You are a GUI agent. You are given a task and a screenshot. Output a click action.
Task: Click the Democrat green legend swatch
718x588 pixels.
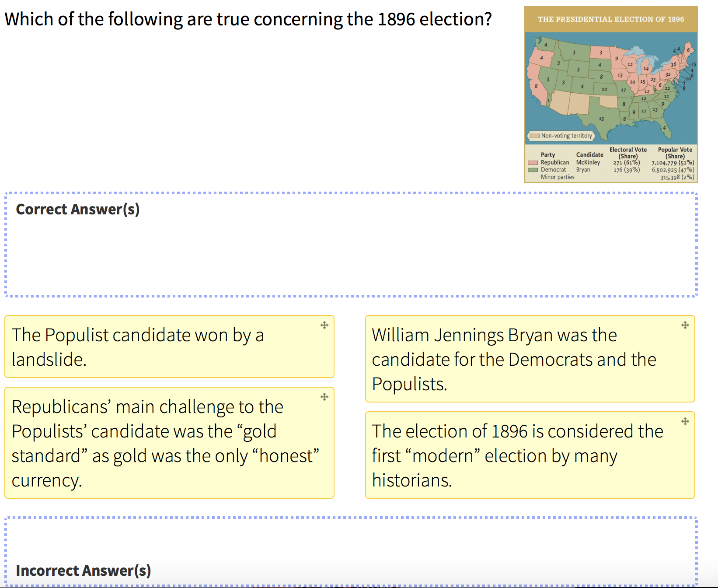pyautogui.click(x=533, y=170)
